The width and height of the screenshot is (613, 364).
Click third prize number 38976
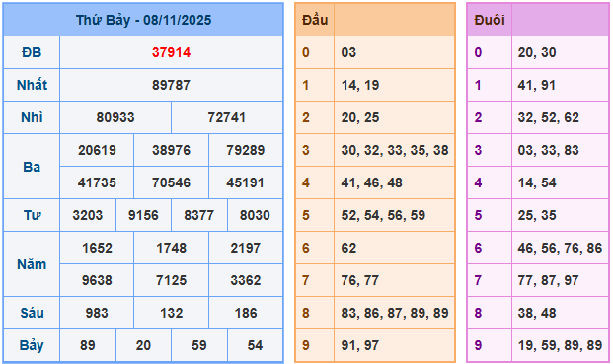tap(171, 150)
